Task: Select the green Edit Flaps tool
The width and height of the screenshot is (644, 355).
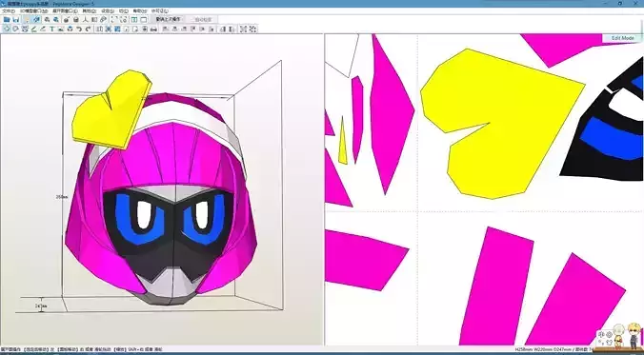Action: pos(33,29)
